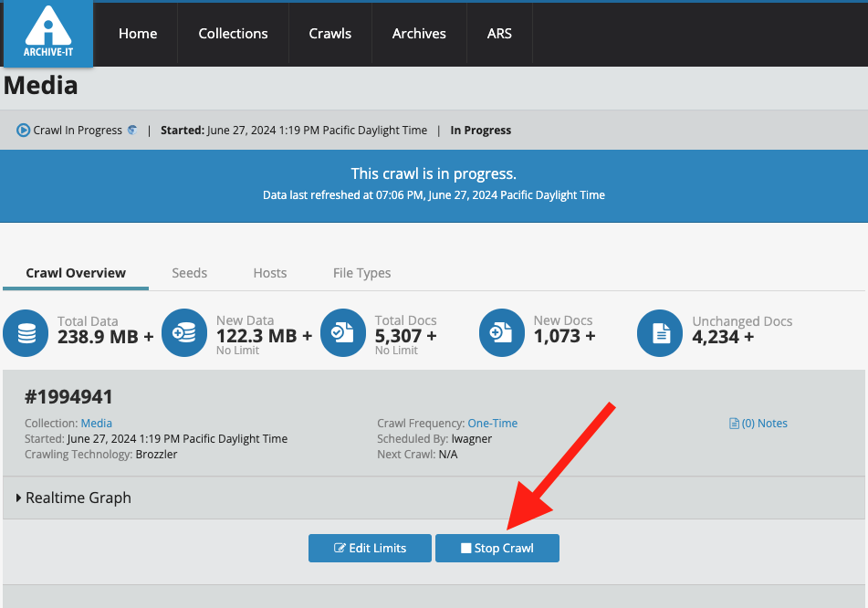
Task: Click the Total Docs icon
Action: coord(343,334)
